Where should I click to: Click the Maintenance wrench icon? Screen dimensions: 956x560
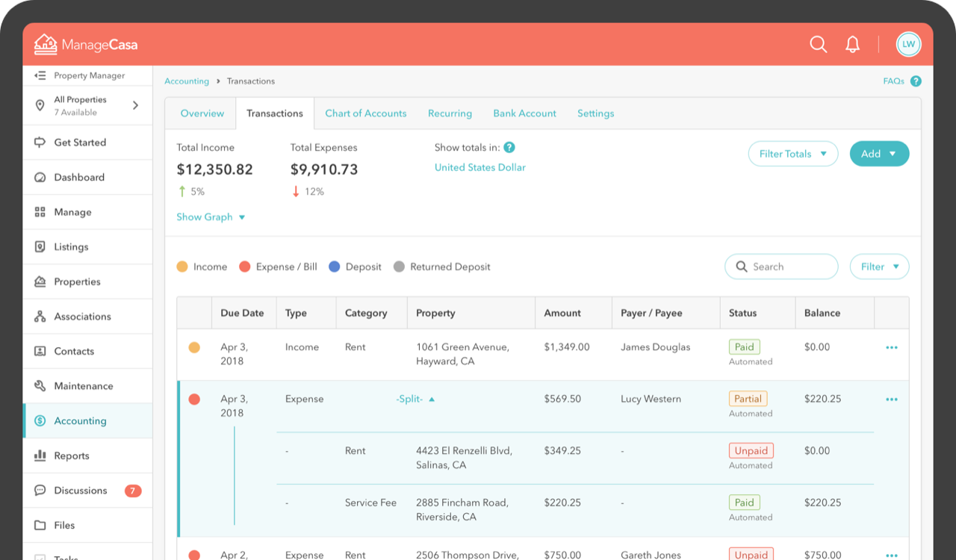40,386
